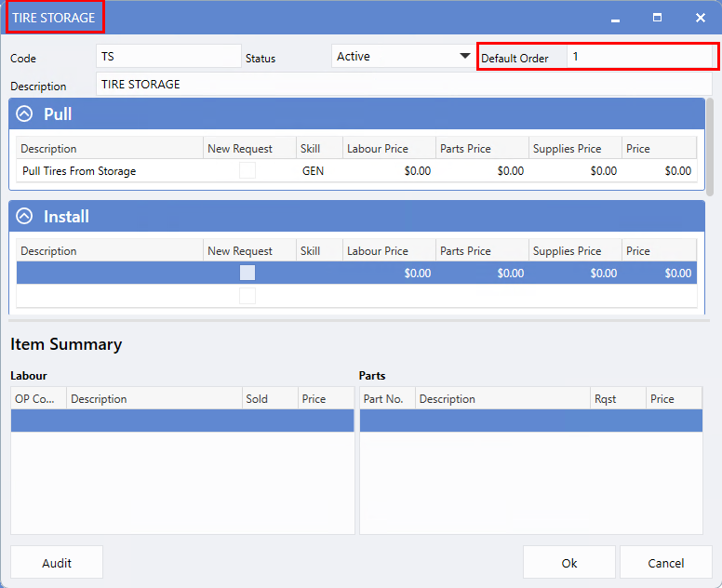Close the Tire Storage dialog

coord(700,18)
